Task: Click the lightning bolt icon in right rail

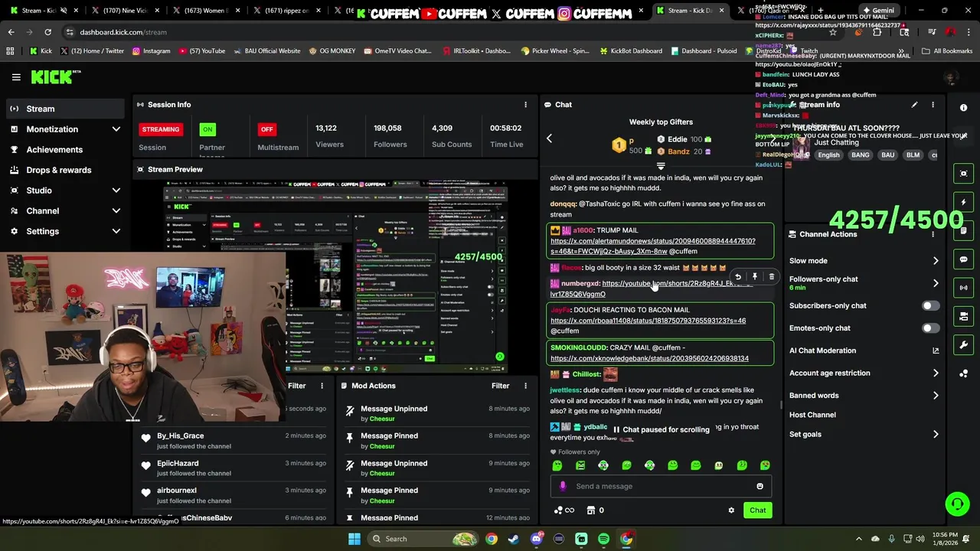Action: tap(964, 203)
